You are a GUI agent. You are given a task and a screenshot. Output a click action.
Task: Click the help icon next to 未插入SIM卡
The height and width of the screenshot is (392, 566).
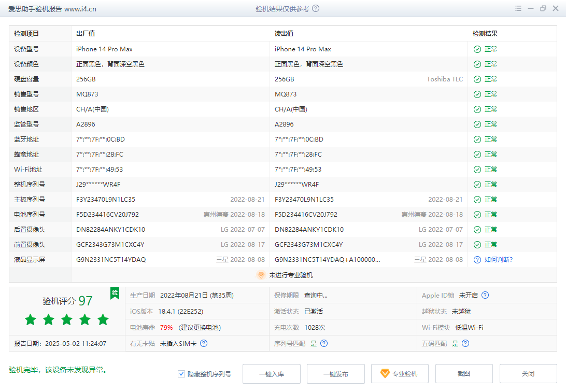point(204,343)
